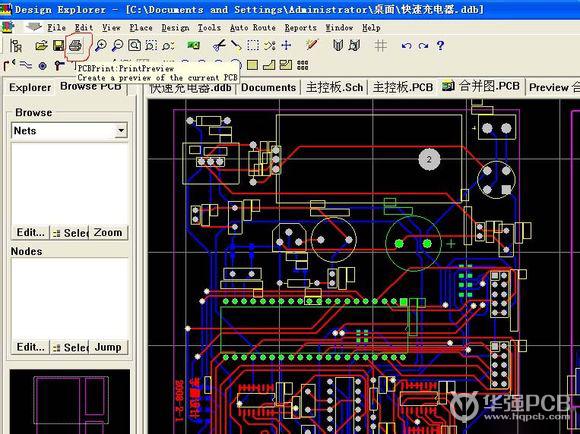Click the Save floppy disk icon
Viewport: 580px width, 434px height.
(58, 46)
